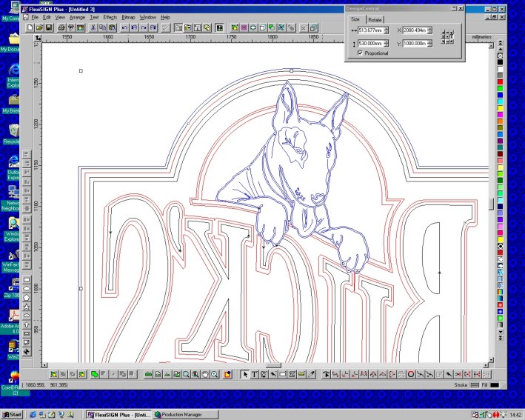Click the Cut scissors icon

(x=93, y=27)
